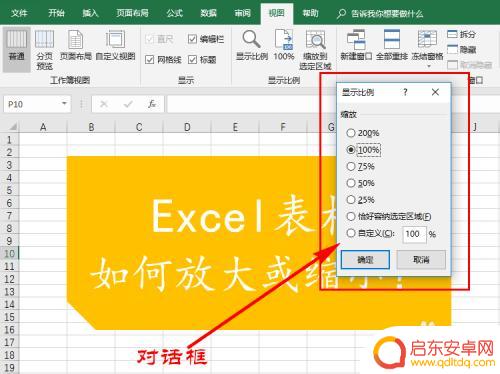The width and height of the screenshot is (500, 374).
Task: Select row 1 header
Action: click(x=9, y=140)
